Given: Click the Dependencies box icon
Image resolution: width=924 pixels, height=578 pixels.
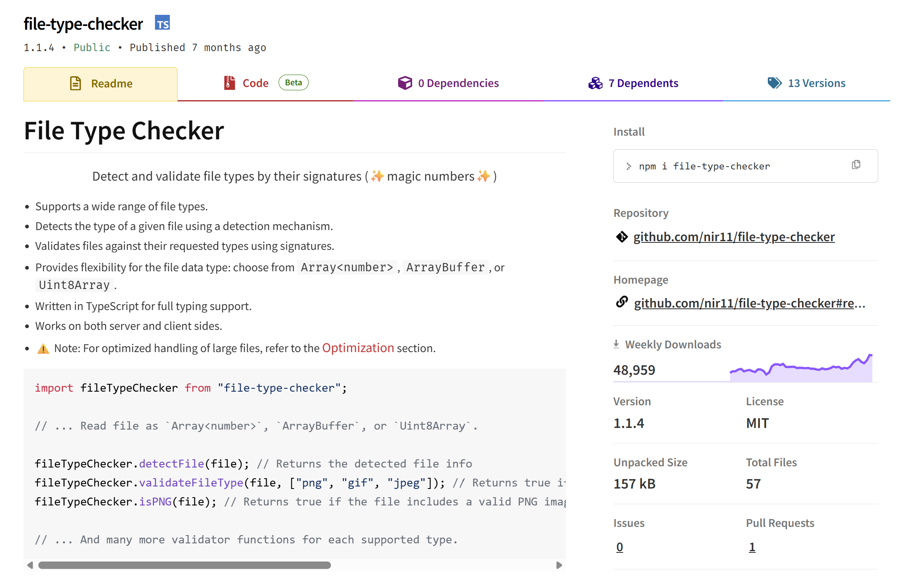Looking at the screenshot, I should 405,83.
